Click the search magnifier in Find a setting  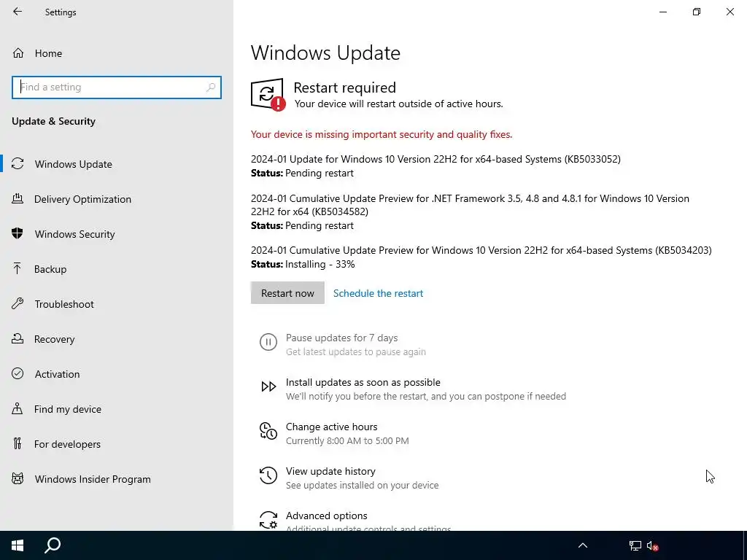tap(211, 87)
